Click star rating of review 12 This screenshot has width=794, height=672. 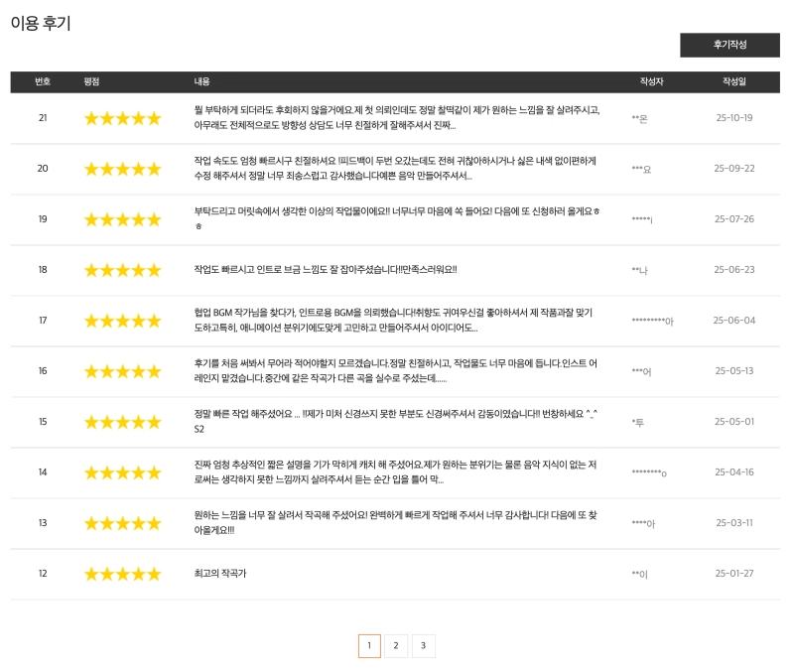pos(122,574)
